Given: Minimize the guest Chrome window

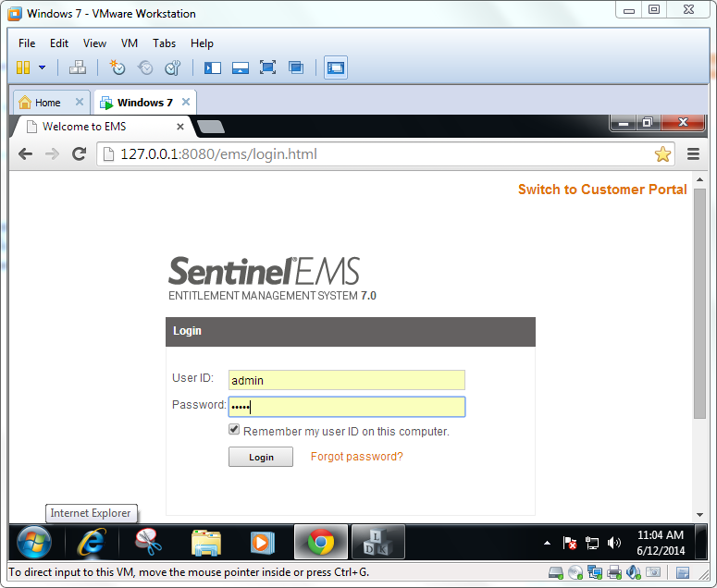Looking at the screenshot, I should point(624,123).
